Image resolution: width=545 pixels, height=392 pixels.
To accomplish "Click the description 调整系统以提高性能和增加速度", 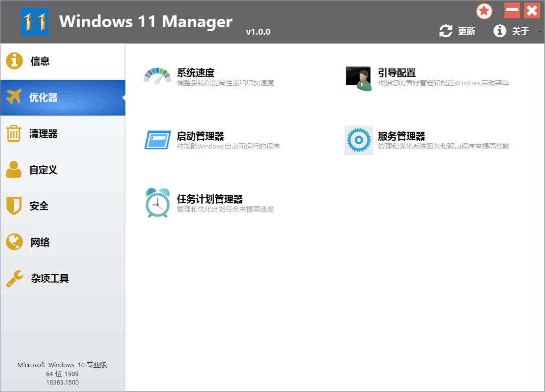I will click(225, 83).
